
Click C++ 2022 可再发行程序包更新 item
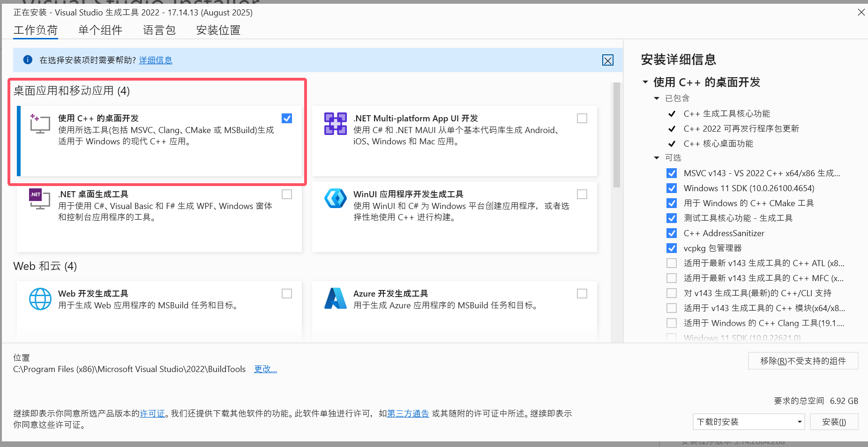pyautogui.click(x=741, y=129)
